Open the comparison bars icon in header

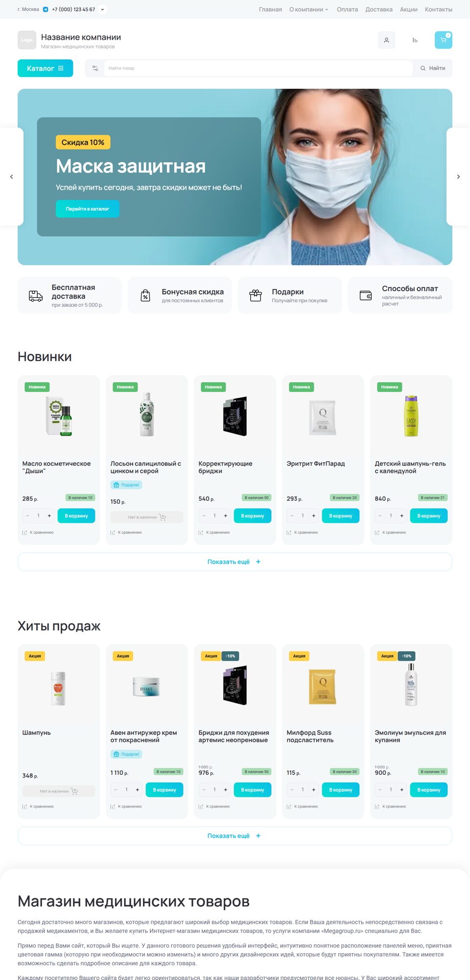point(415,40)
